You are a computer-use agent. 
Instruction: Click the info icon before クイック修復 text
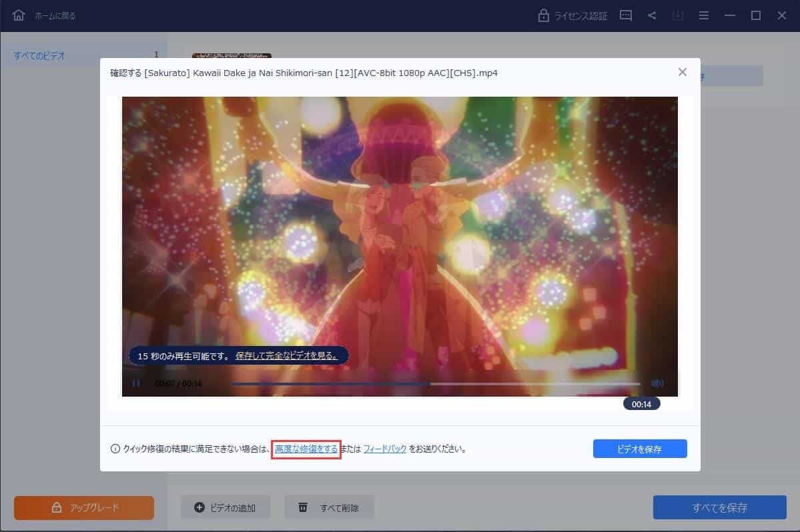point(115,449)
